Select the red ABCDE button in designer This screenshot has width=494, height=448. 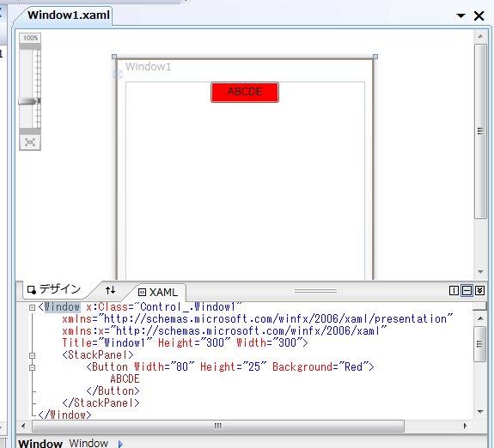pyautogui.click(x=245, y=92)
